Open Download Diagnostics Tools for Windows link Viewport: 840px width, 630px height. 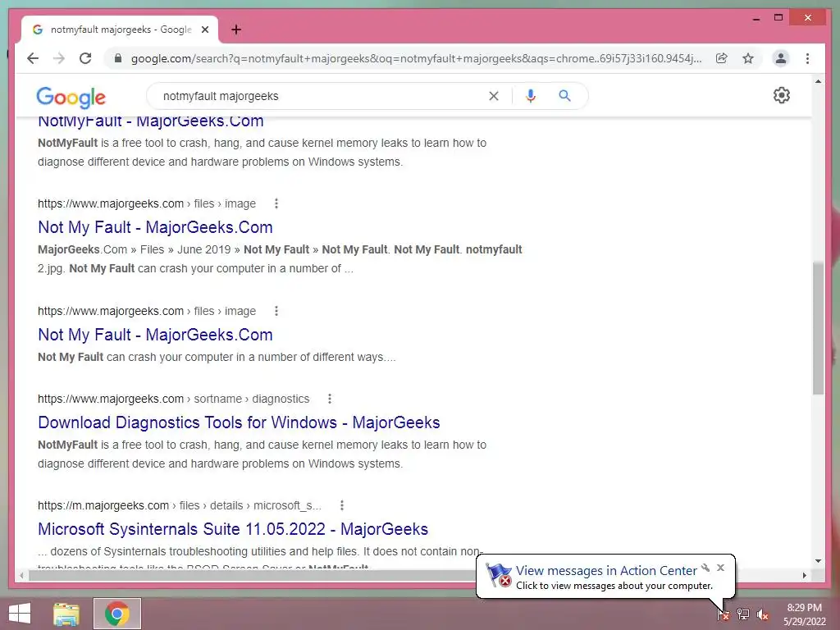(x=239, y=422)
